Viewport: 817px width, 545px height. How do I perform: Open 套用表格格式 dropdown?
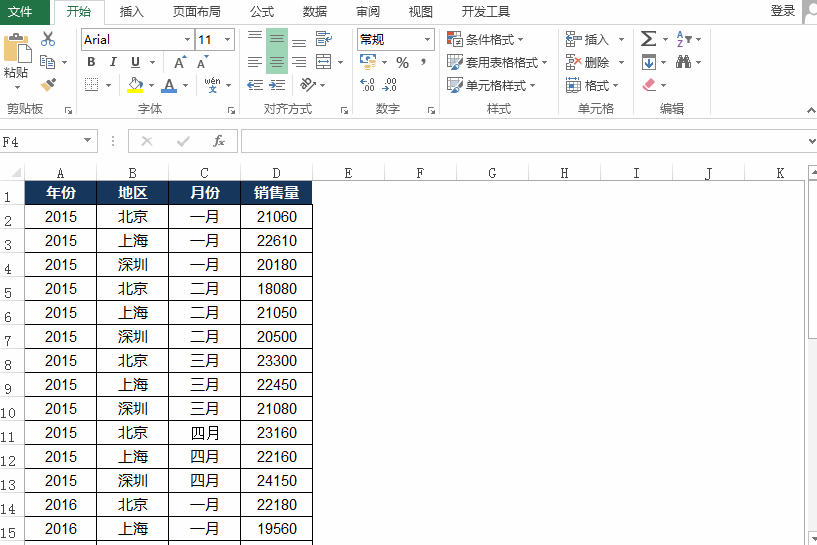pos(497,63)
